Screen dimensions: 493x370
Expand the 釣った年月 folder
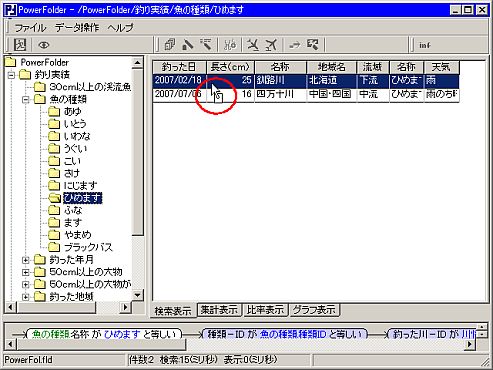click(26, 260)
